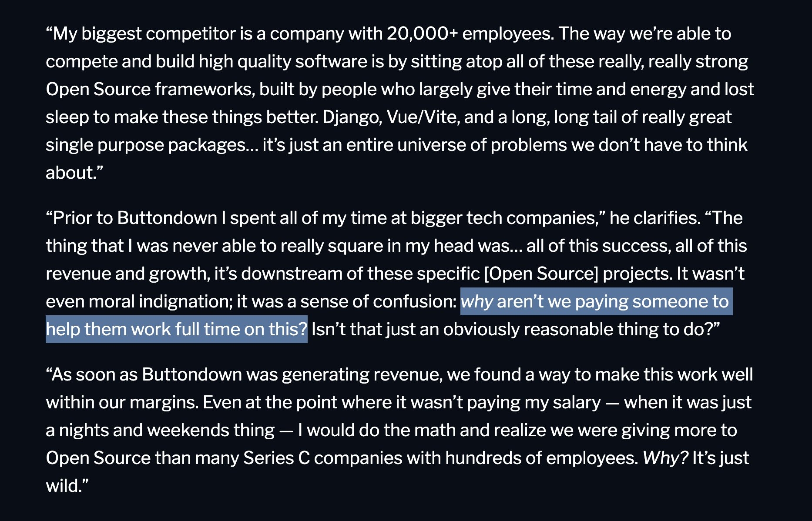Click the phrase "Series C"
The height and width of the screenshot is (521, 812).
click(276, 458)
